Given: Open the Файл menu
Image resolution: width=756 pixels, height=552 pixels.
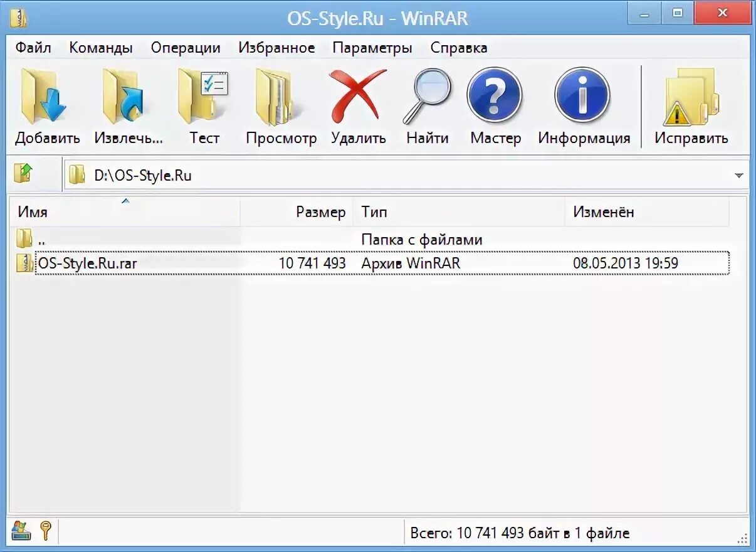Looking at the screenshot, I should tap(33, 48).
